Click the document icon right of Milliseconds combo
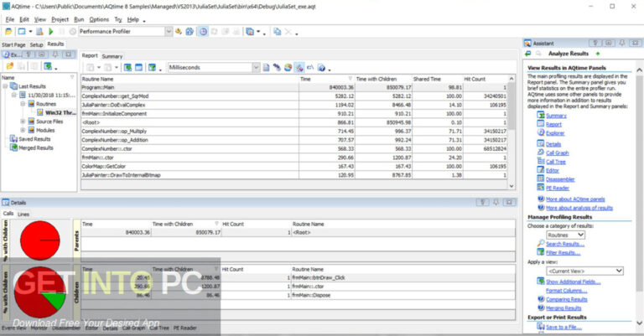Viewport: 644px width, 336px height. point(266,67)
